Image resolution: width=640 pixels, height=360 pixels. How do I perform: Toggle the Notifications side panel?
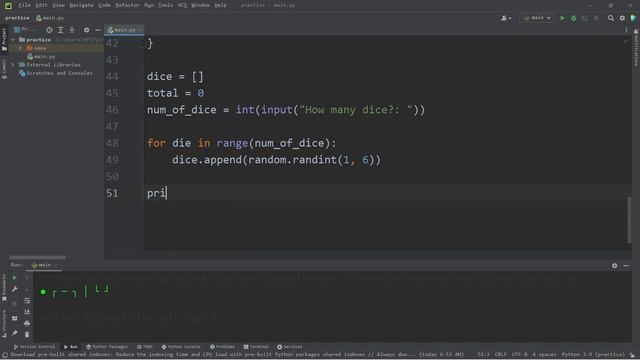click(636, 48)
